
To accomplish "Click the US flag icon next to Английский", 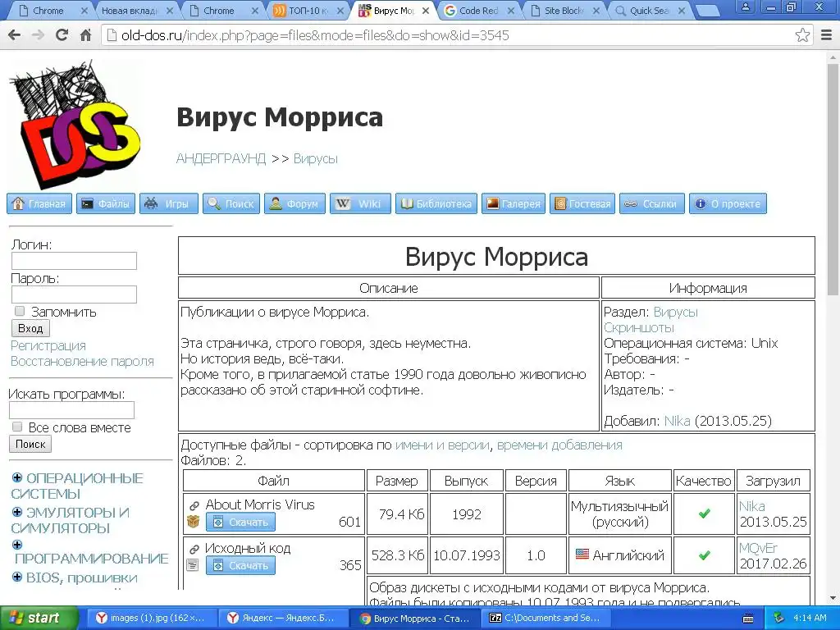I will click(x=582, y=555).
